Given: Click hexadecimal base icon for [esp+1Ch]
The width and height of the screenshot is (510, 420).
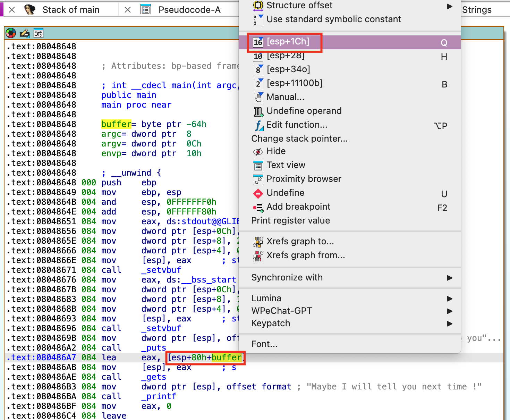Looking at the screenshot, I should [x=258, y=42].
